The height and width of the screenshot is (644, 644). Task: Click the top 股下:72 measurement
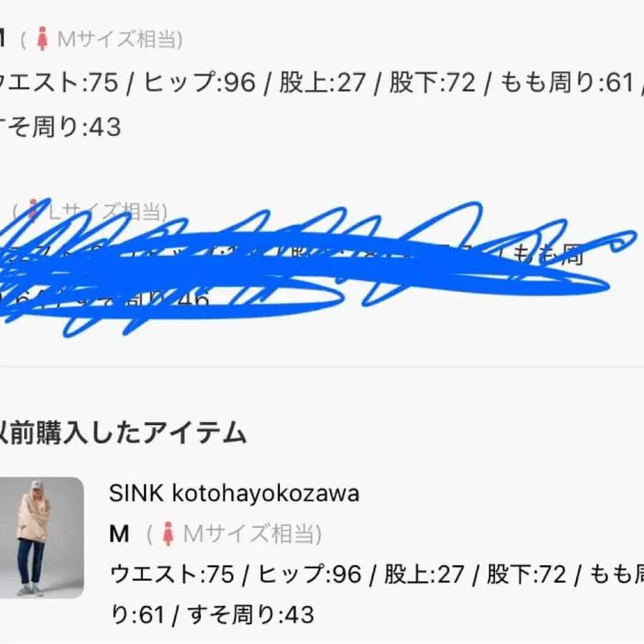coord(432,82)
